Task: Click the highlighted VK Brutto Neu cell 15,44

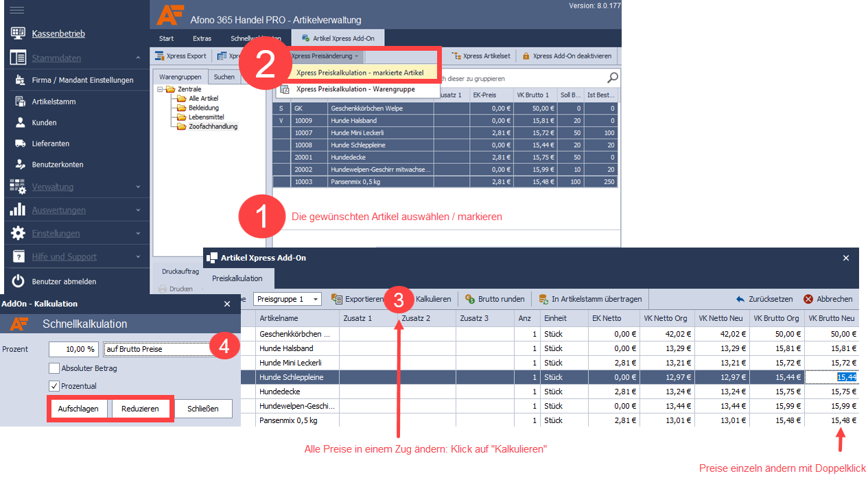Action: [832, 377]
